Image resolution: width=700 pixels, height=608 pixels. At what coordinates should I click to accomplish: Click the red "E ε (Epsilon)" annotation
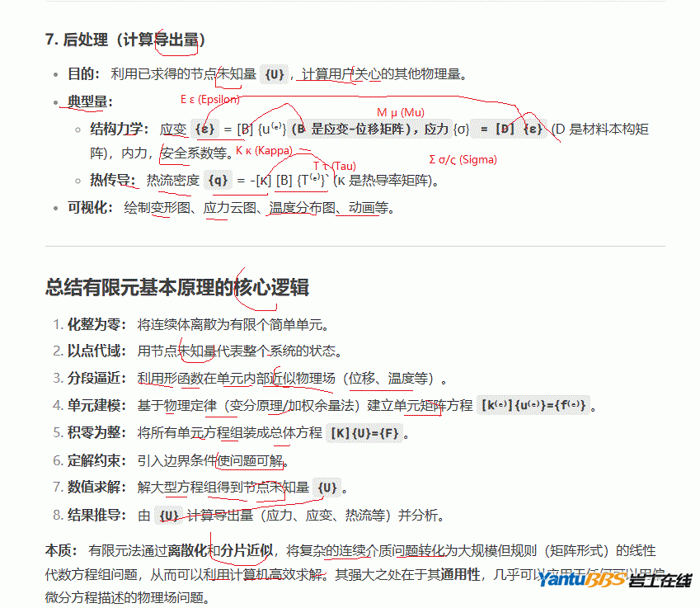pos(210,99)
